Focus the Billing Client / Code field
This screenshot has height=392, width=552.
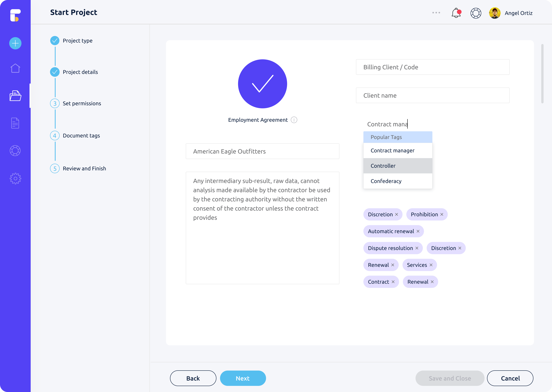432,67
